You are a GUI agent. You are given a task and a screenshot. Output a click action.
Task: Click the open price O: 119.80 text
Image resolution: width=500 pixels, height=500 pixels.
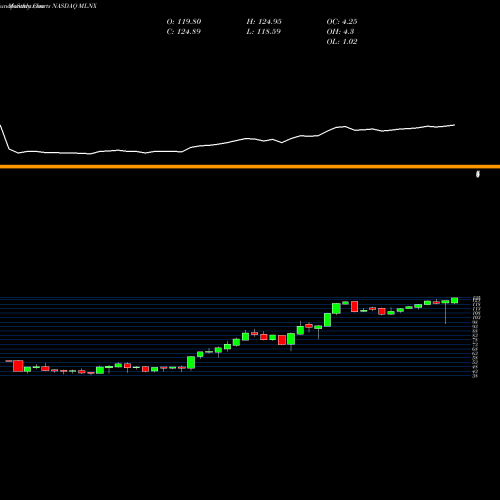click(x=184, y=22)
